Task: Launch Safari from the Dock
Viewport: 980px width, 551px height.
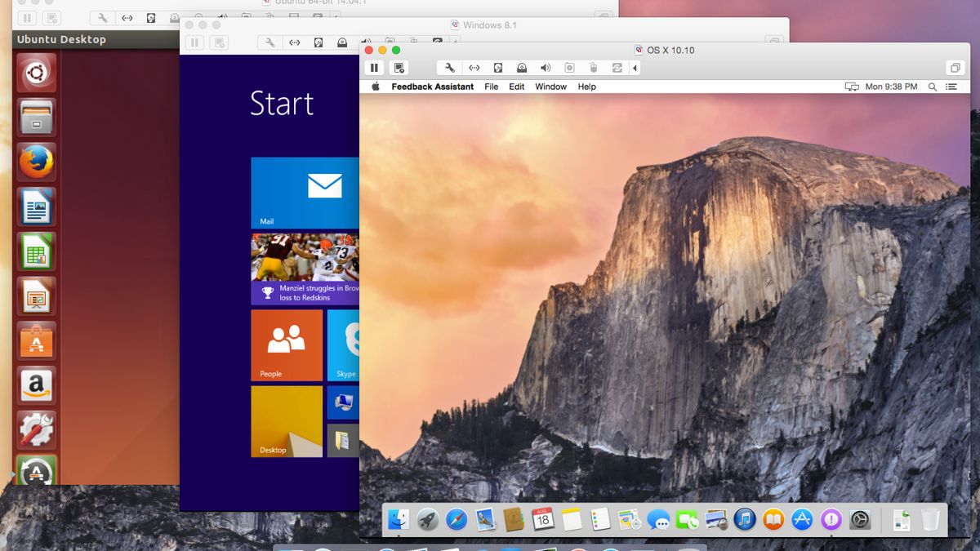Action: [x=456, y=519]
